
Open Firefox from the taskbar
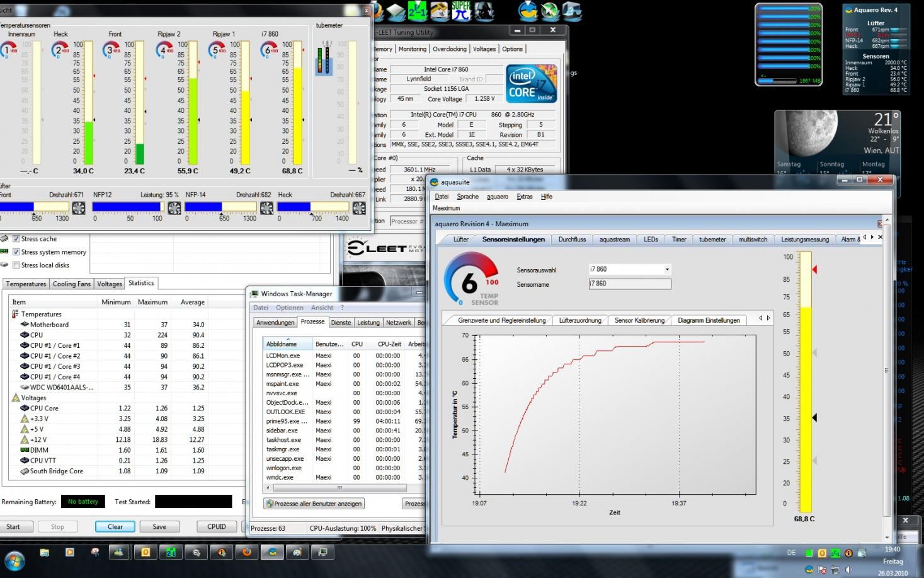pyautogui.click(x=246, y=552)
